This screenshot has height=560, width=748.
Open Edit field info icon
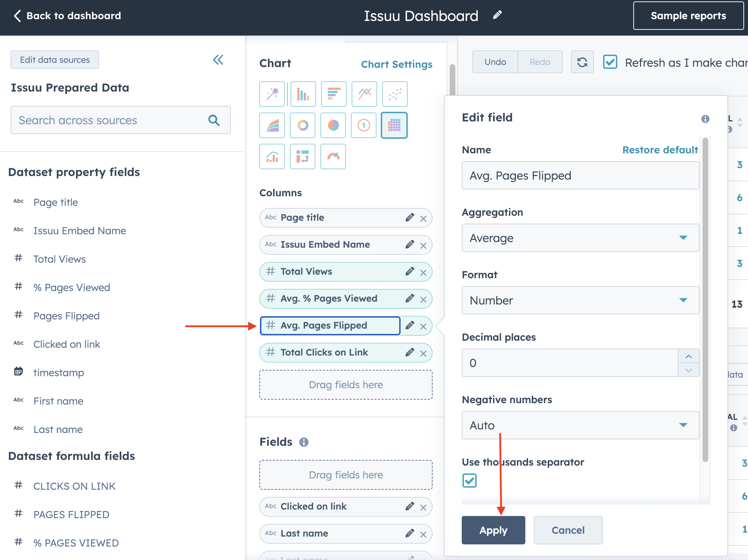tap(705, 119)
